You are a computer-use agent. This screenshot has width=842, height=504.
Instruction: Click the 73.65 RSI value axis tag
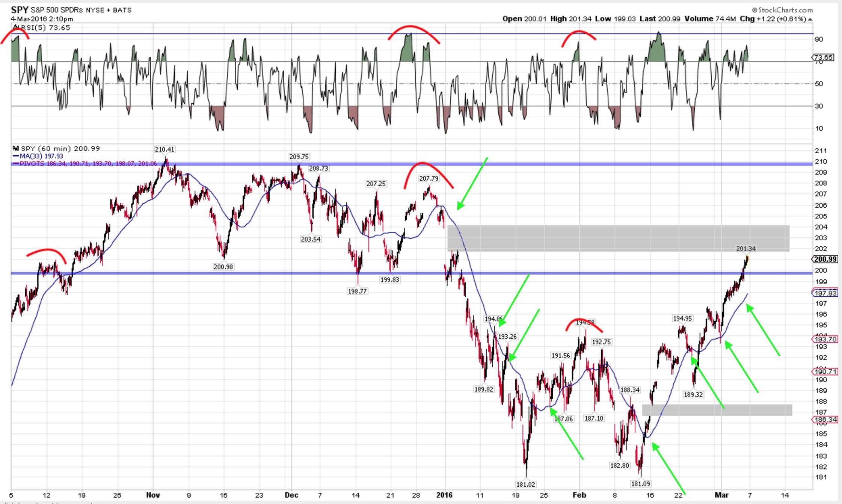tap(823, 57)
